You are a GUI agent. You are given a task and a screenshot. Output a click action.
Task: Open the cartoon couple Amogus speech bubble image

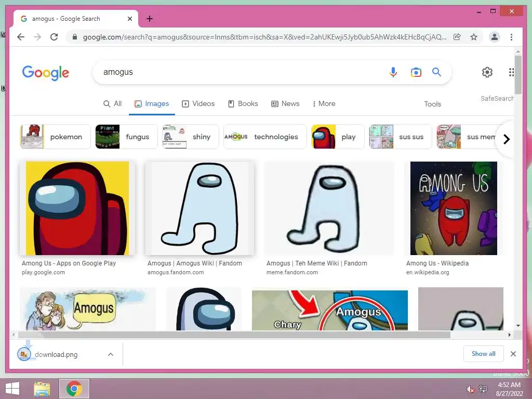coord(88,309)
